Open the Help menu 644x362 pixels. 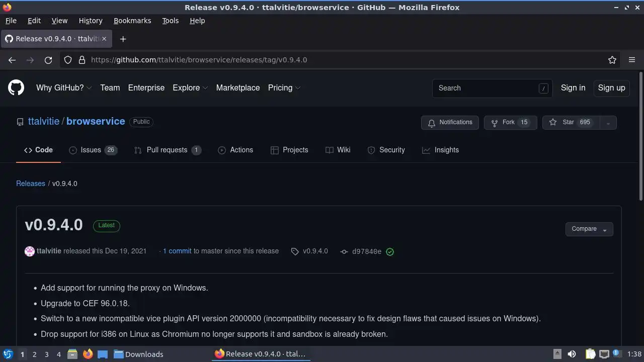point(197,21)
